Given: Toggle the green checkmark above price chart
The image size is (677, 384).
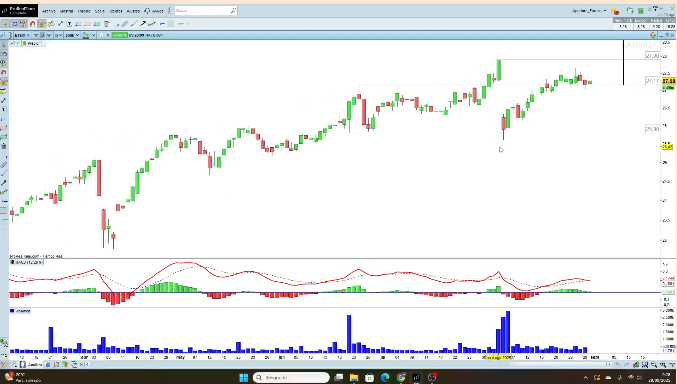Looking at the screenshot, I should (x=18, y=43).
